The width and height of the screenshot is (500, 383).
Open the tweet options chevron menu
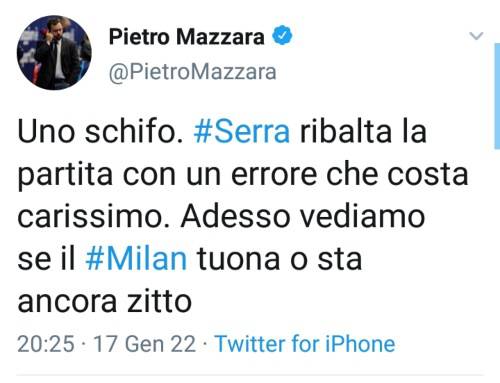[476, 35]
